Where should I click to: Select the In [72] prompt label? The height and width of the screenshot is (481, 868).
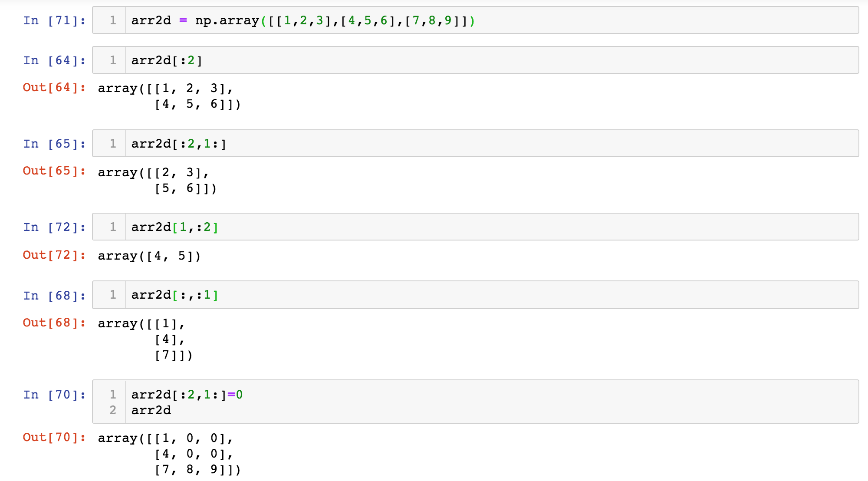[x=54, y=227]
